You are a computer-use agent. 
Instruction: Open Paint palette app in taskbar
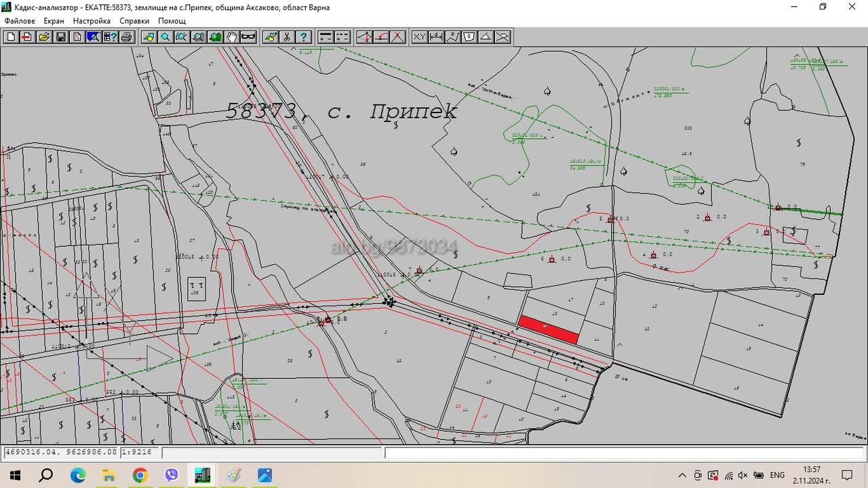tap(233, 475)
